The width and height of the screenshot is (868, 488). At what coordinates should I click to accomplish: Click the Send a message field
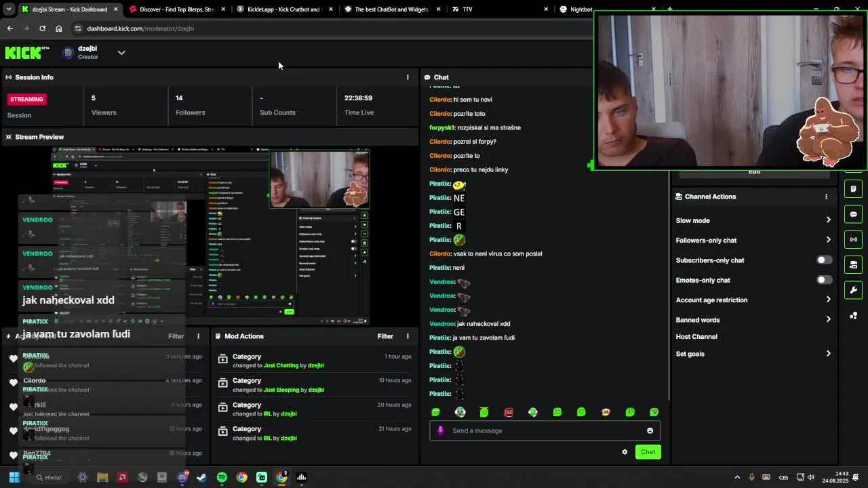(545, 430)
